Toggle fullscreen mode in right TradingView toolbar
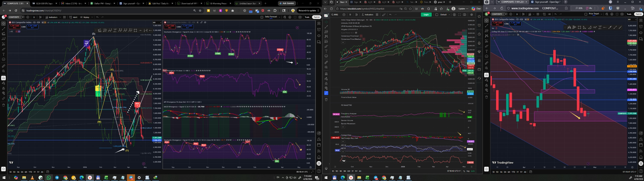This screenshot has width=644, height=181. [617, 14]
